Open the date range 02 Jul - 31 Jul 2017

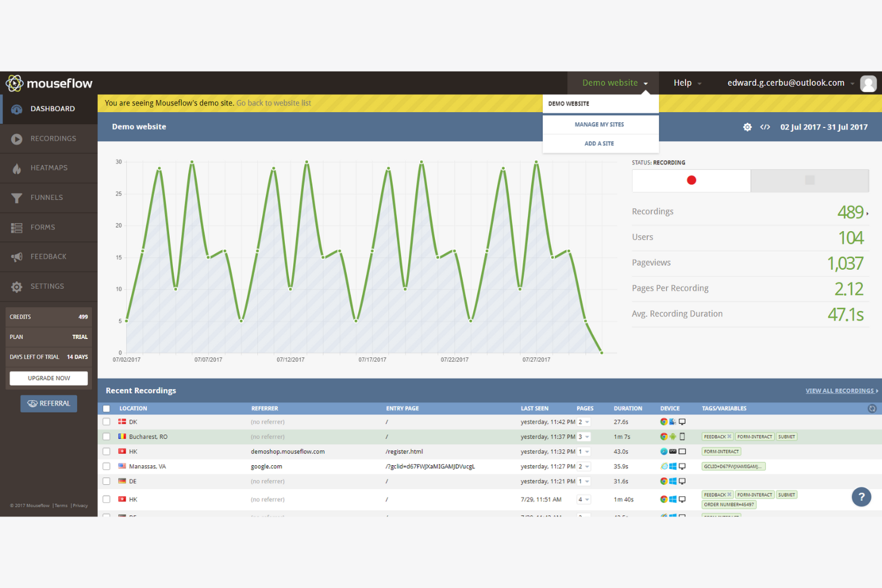coord(824,127)
